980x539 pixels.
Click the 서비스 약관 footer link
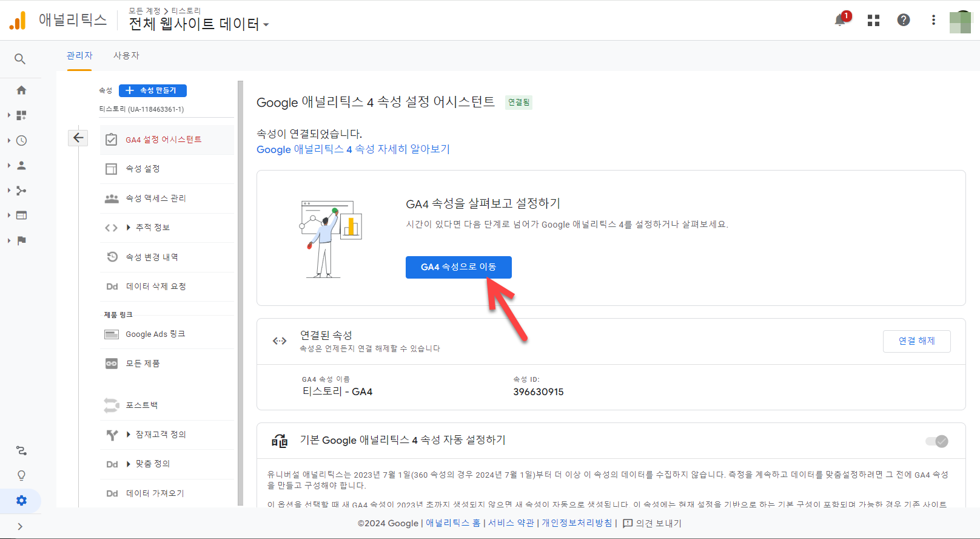point(511,523)
